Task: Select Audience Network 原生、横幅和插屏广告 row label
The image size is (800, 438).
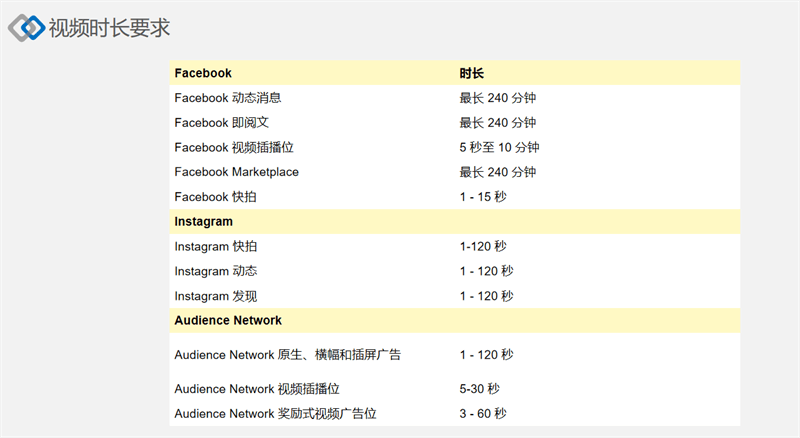Action: click(x=288, y=355)
